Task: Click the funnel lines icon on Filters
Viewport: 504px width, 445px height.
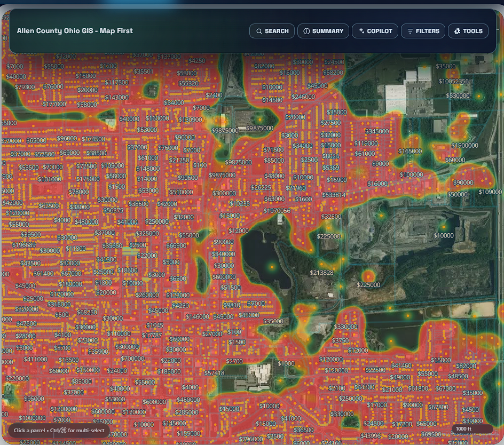Action: (x=410, y=31)
